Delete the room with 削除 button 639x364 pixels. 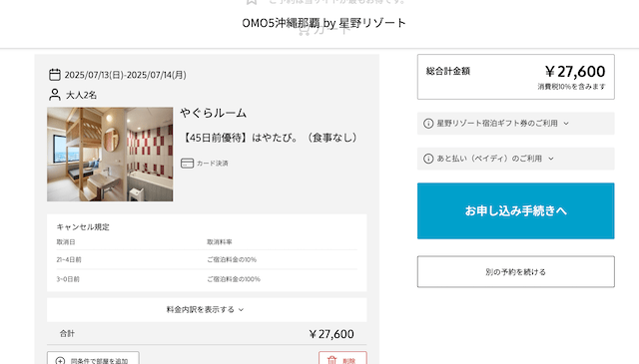tap(342, 358)
